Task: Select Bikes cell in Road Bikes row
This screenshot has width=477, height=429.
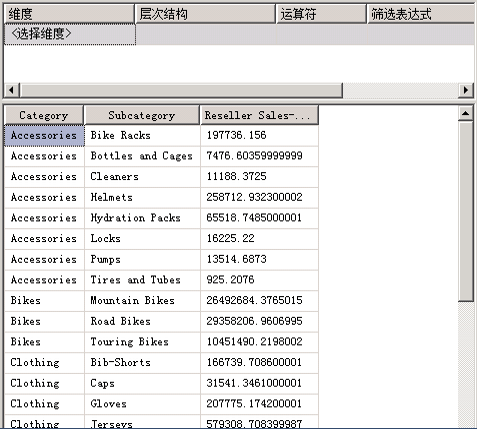Action: click(44, 322)
